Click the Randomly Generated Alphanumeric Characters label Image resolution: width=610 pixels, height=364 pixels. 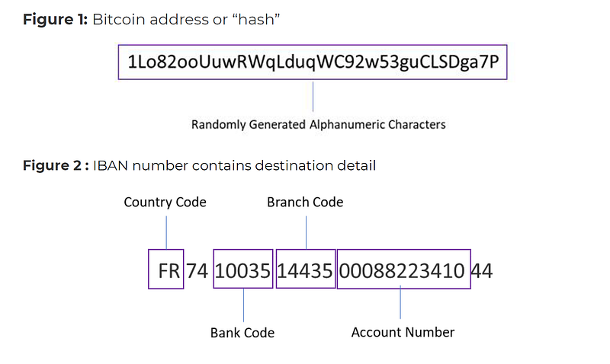pyautogui.click(x=318, y=125)
